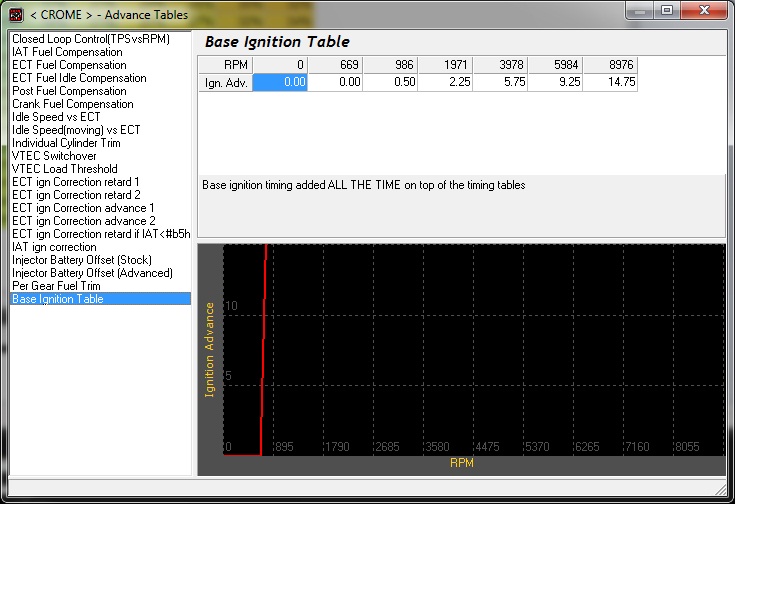
Task: Open IAT Fuel Compensation table
Action: pos(68,52)
